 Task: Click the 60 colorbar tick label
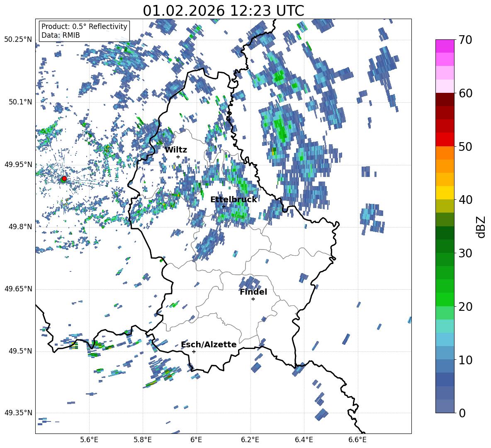tap(465, 93)
